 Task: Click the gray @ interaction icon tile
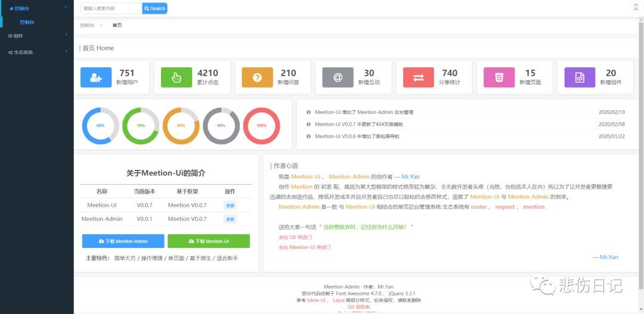coord(338,77)
